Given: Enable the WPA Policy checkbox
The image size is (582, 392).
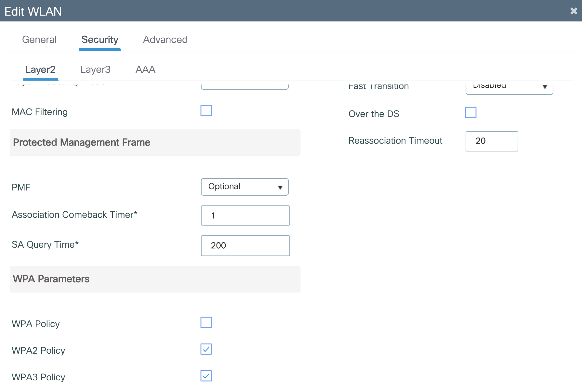Looking at the screenshot, I should (206, 322).
